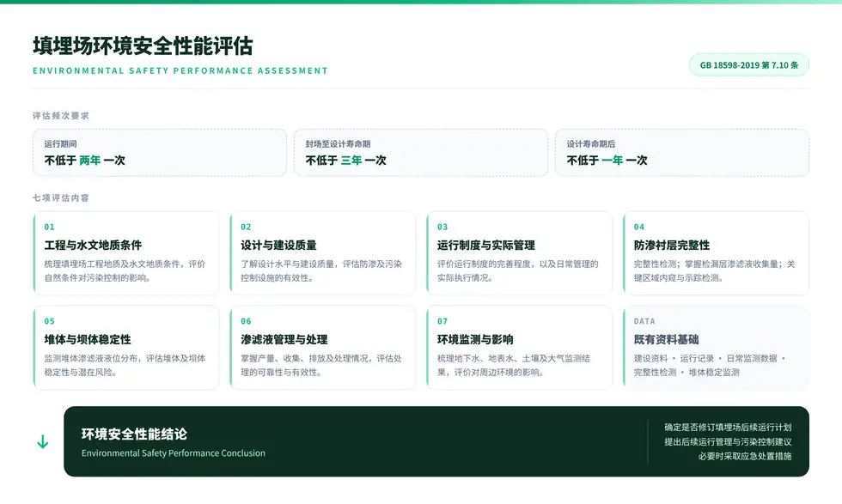
Task: Open card 06 渗滤液管理与处理
Action: [x=323, y=347]
